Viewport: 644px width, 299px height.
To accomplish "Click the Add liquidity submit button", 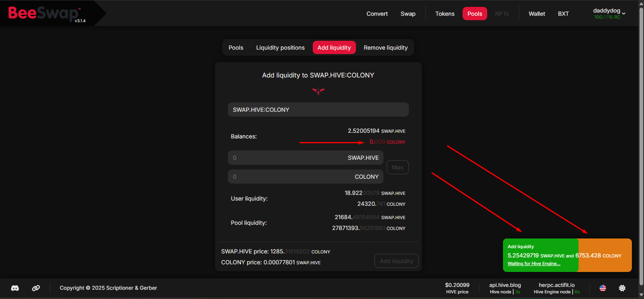I will point(396,261).
